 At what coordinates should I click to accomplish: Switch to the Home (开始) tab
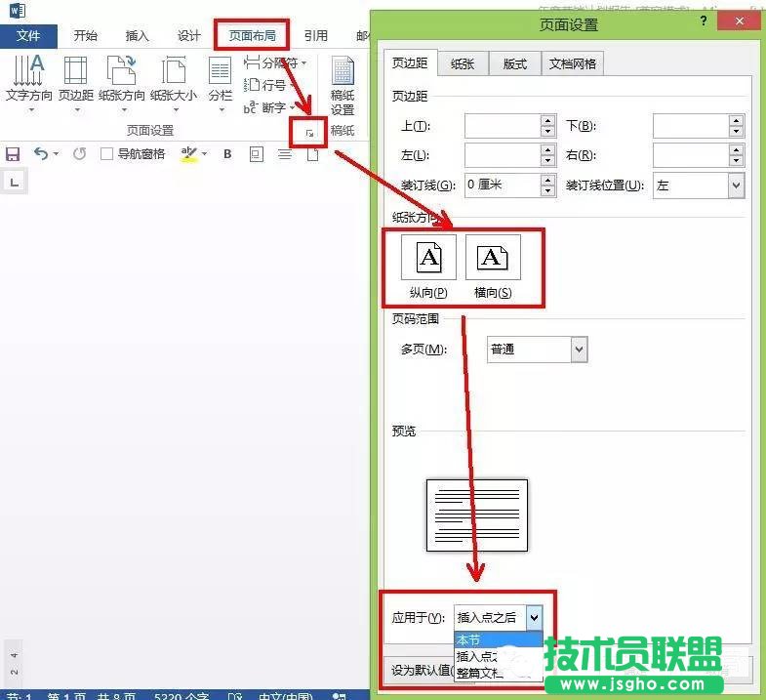86,36
